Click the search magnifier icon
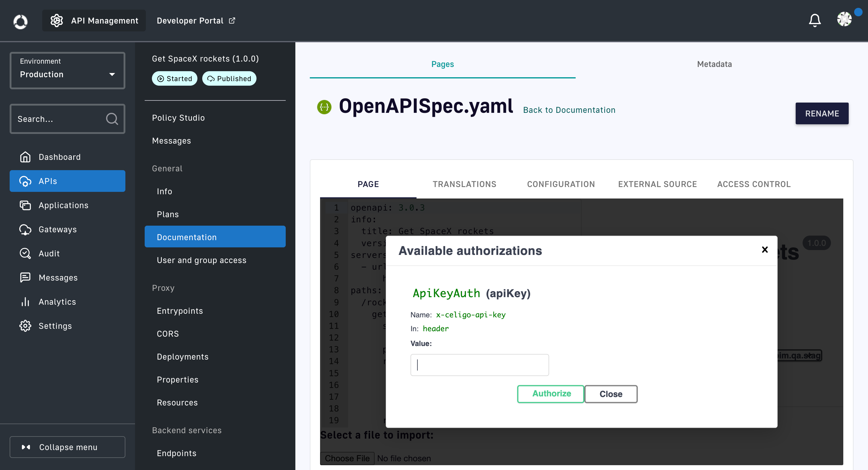The height and width of the screenshot is (470, 868). (112, 119)
